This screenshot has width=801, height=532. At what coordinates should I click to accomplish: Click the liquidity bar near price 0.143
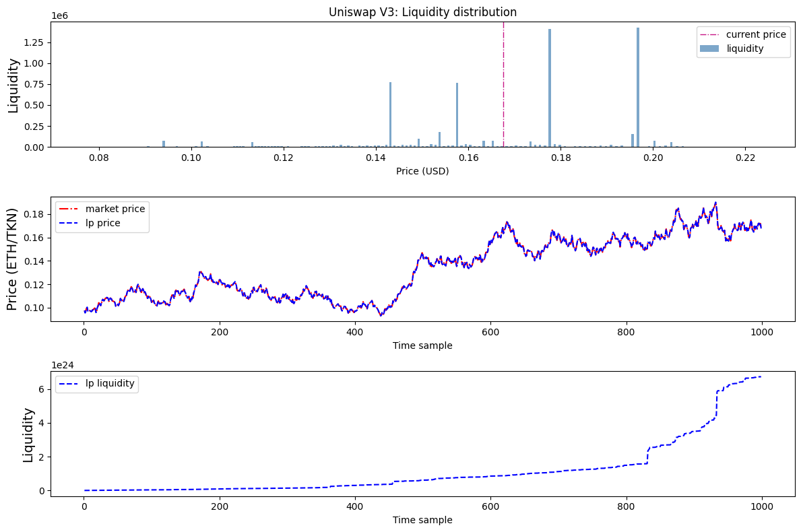pos(390,114)
